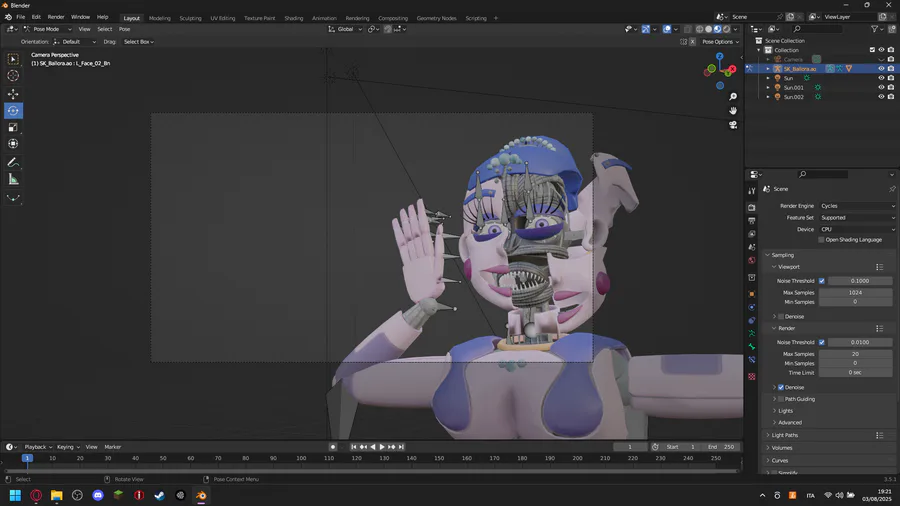The width and height of the screenshot is (900, 506).
Task: Activate the Annotate pencil tool
Action: point(13,163)
